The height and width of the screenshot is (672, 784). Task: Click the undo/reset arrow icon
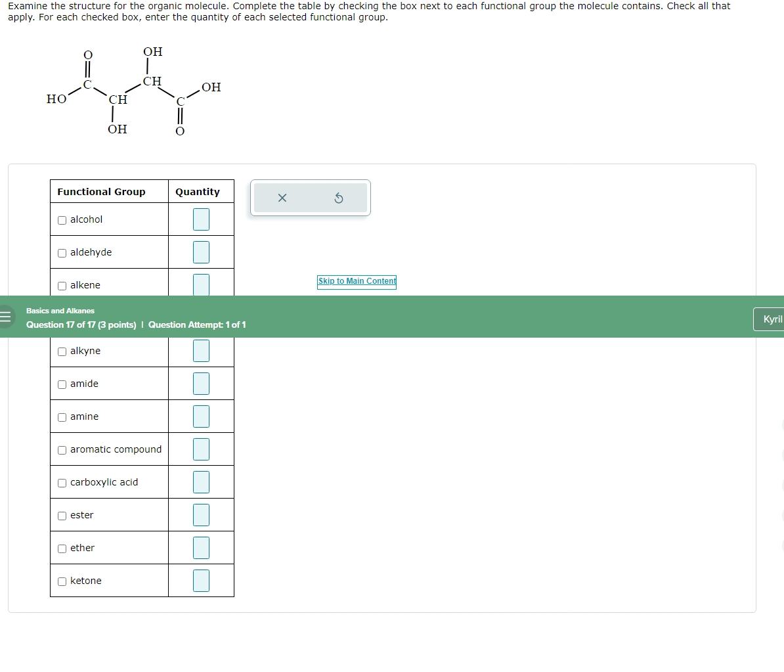(338, 197)
